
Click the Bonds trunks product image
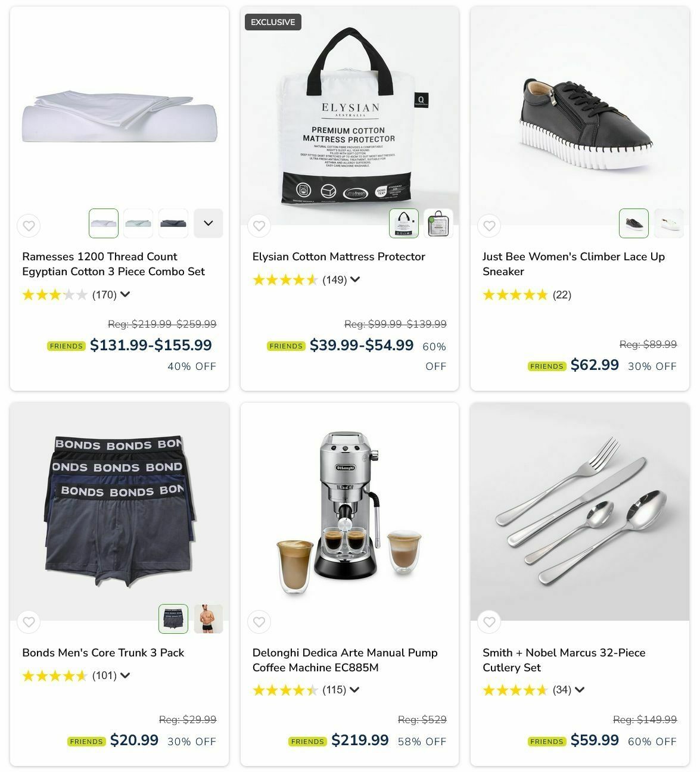point(119,512)
